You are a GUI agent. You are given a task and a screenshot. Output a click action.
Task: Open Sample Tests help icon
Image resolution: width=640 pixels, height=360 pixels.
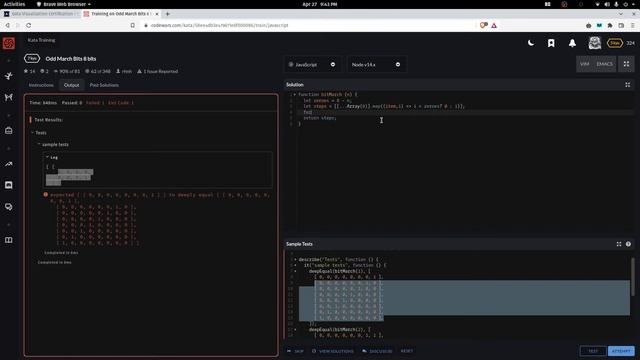[x=628, y=244]
